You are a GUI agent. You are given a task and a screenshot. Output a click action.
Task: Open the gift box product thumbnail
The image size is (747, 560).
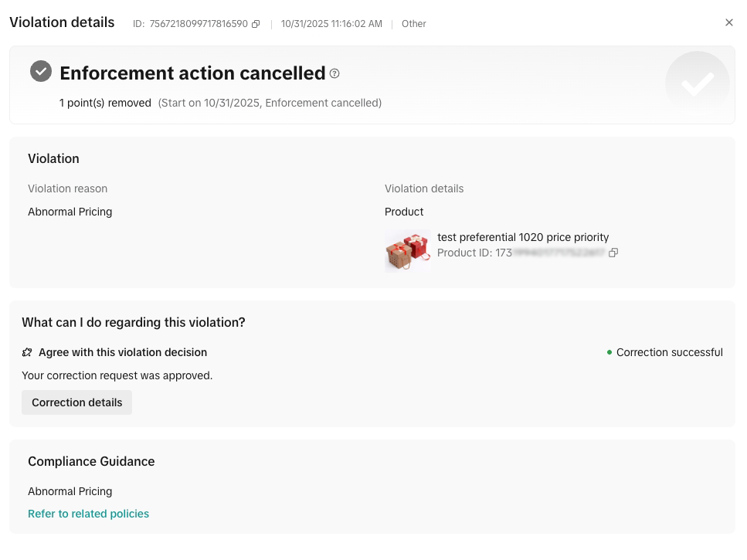click(x=408, y=250)
